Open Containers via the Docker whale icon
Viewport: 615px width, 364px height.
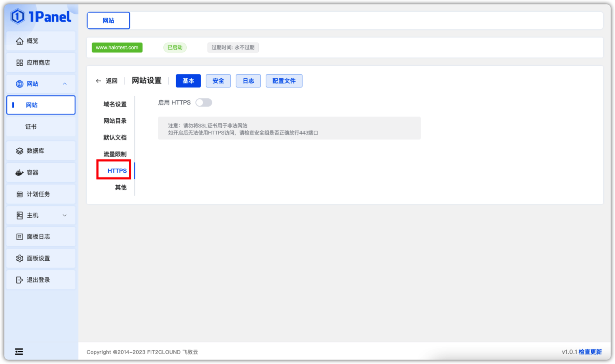[x=20, y=173]
